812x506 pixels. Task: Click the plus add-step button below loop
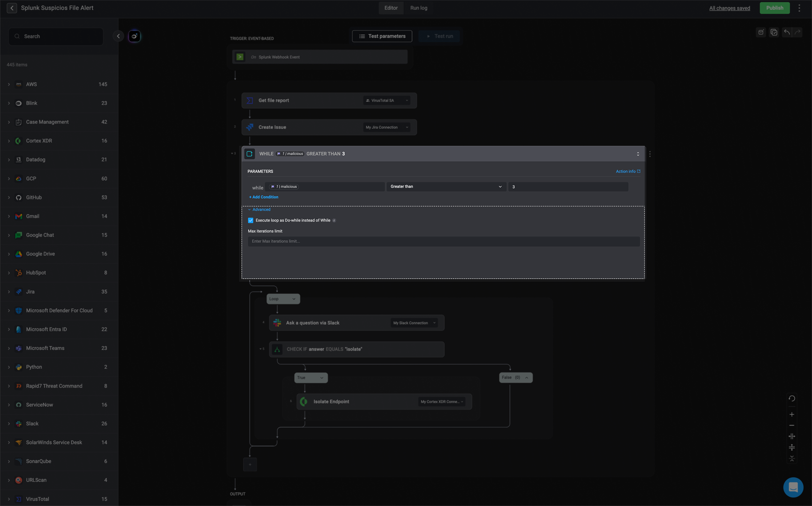(x=250, y=465)
